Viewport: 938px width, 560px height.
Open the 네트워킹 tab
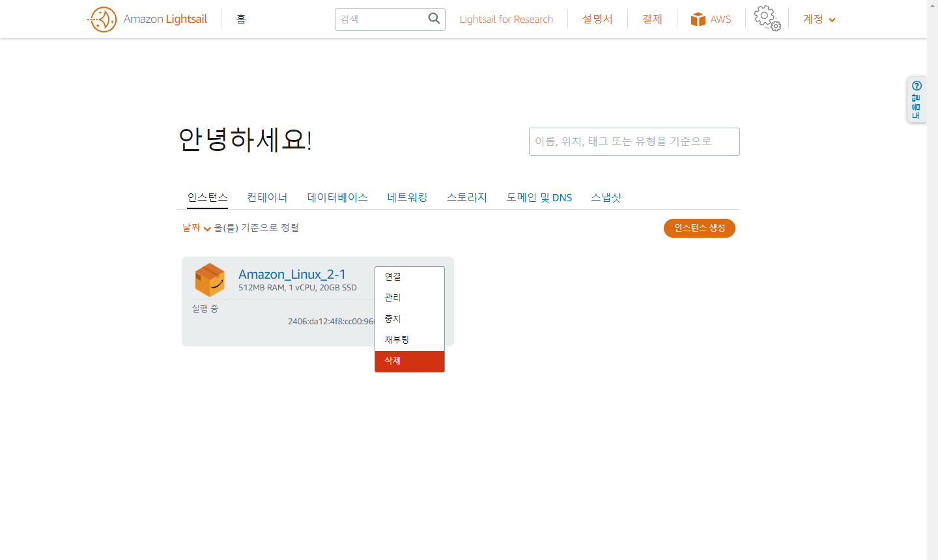tap(407, 197)
